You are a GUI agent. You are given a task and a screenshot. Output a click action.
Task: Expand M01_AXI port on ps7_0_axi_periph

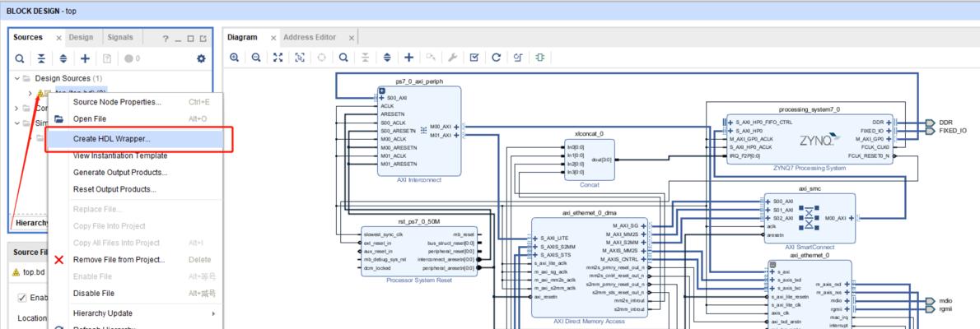point(456,136)
